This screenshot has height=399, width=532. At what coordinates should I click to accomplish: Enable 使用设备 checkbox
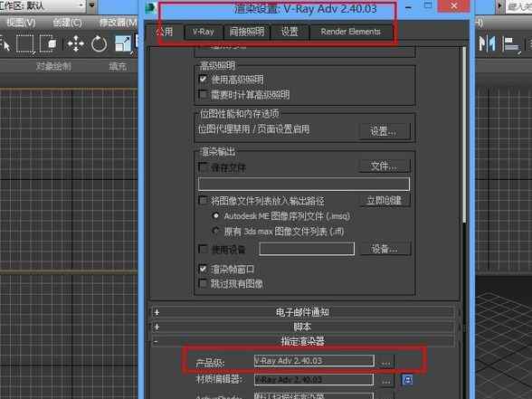point(203,249)
